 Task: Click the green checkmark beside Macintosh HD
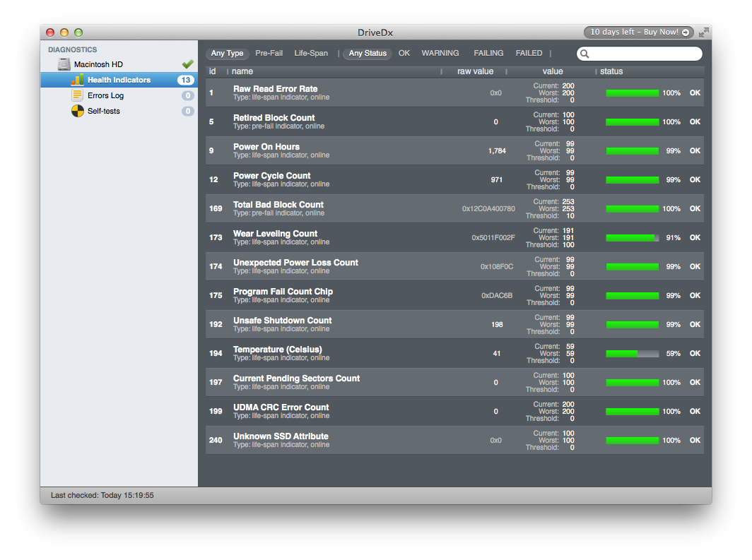(187, 64)
